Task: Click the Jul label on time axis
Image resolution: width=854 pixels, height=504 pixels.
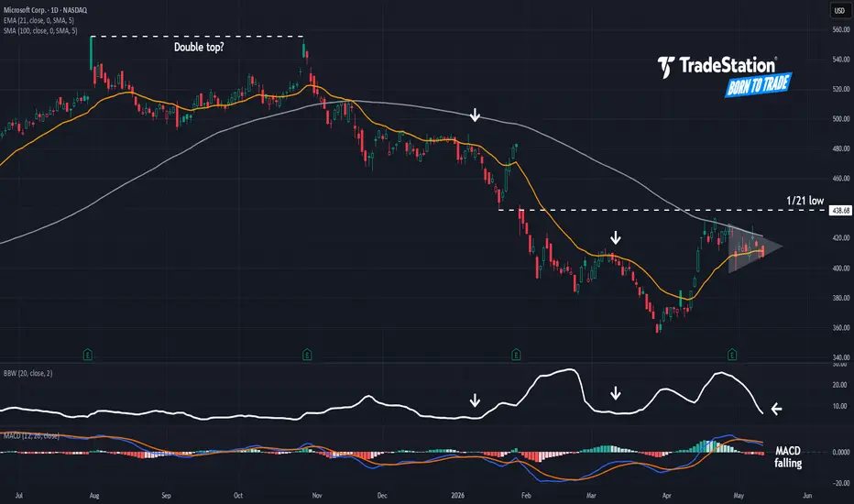Action: [x=19, y=496]
